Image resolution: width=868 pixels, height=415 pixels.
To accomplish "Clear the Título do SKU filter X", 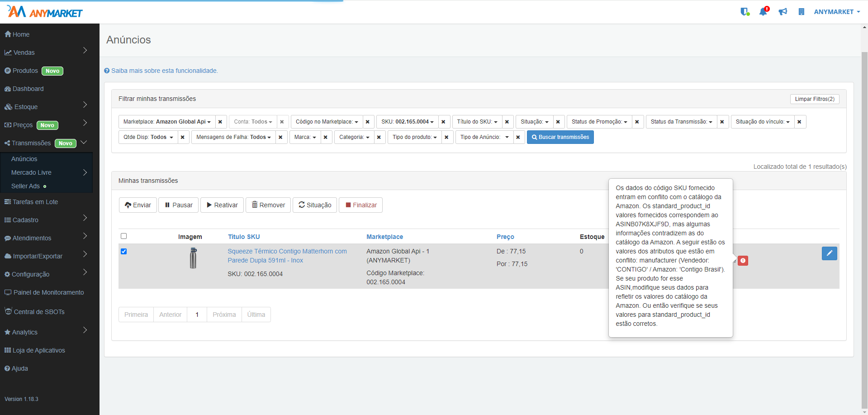I will click(x=507, y=122).
